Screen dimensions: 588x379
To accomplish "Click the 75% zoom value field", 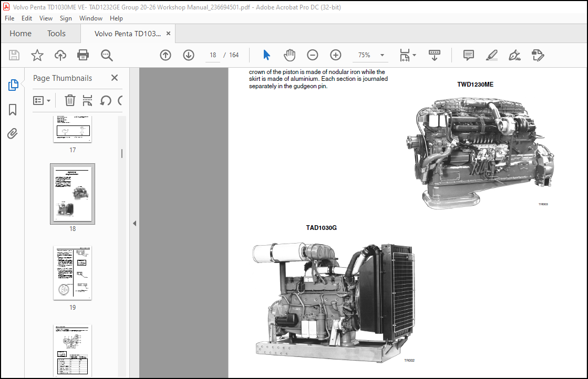I will (364, 55).
